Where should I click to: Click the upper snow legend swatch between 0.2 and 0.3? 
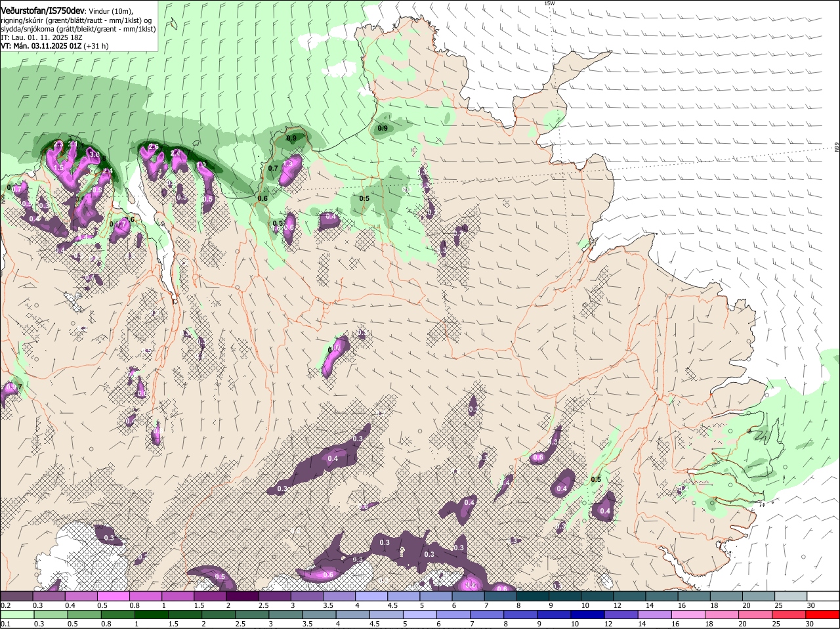(x=16, y=596)
